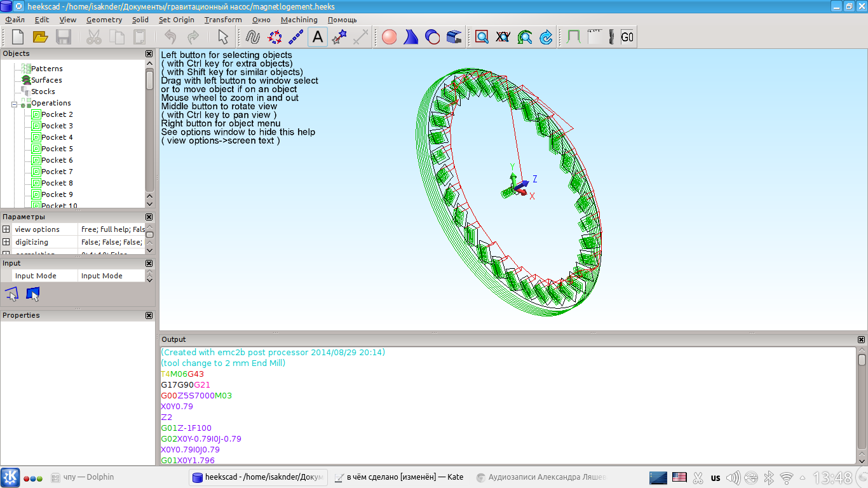Image resolution: width=868 pixels, height=488 pixels.
Task: Click the magnify window zoom icon
Action: (482, 37)
